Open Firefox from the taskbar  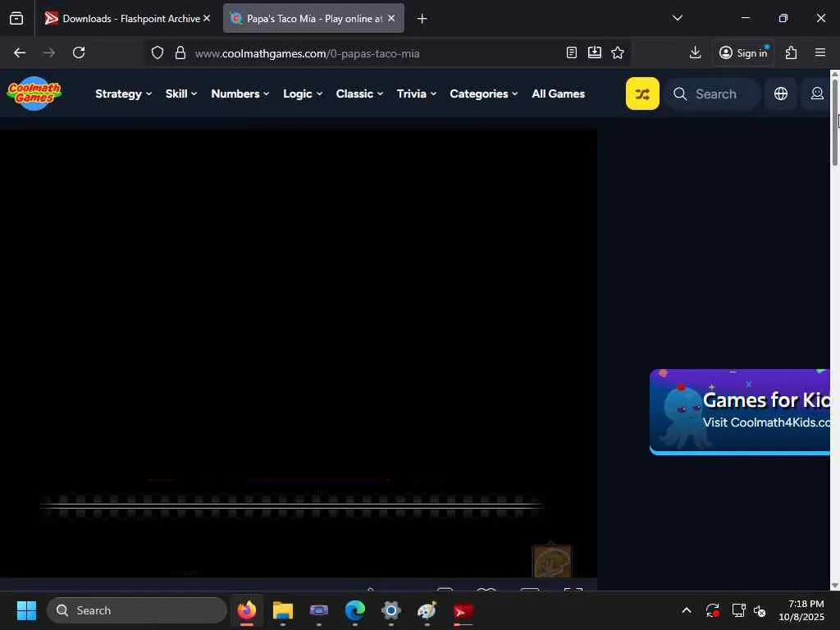247,610
